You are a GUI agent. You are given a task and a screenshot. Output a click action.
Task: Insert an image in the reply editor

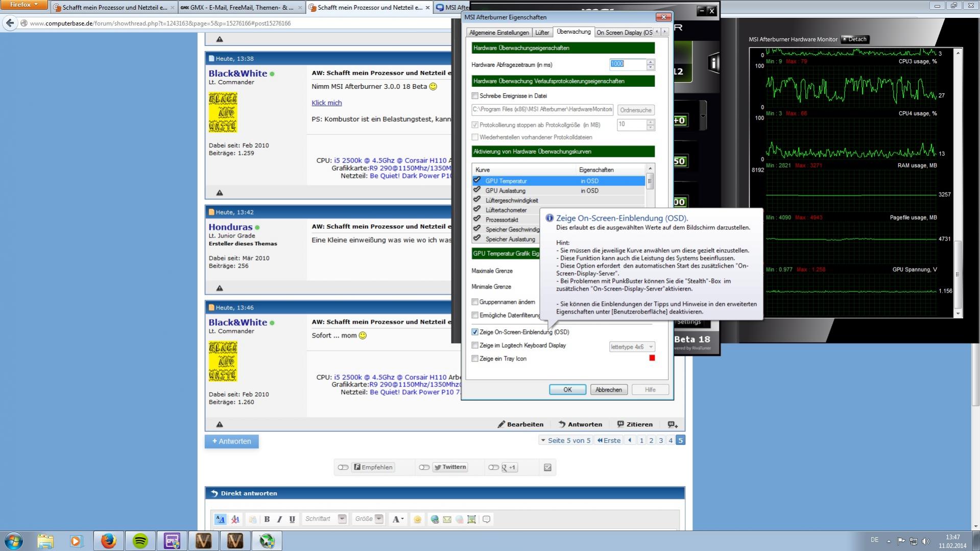[471, 519]
